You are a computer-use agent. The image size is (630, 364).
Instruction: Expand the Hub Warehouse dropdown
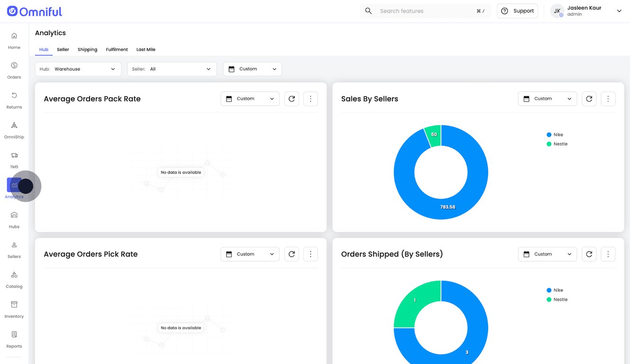[x=78, y=69]
